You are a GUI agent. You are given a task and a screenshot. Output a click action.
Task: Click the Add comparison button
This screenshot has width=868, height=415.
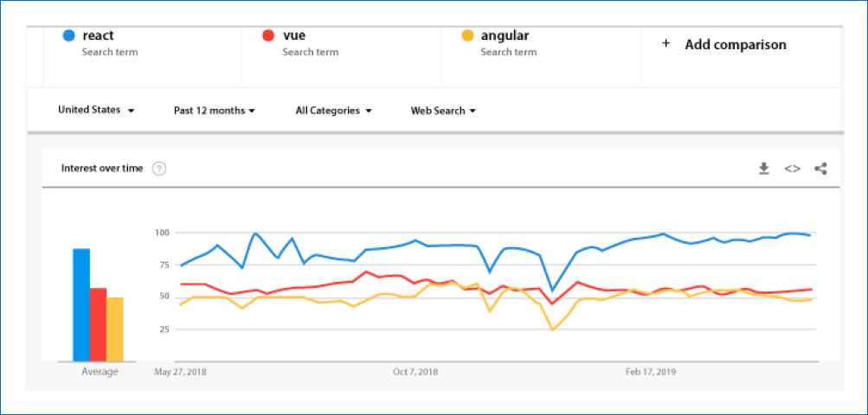pyautogui.click(x=735, y=45)
